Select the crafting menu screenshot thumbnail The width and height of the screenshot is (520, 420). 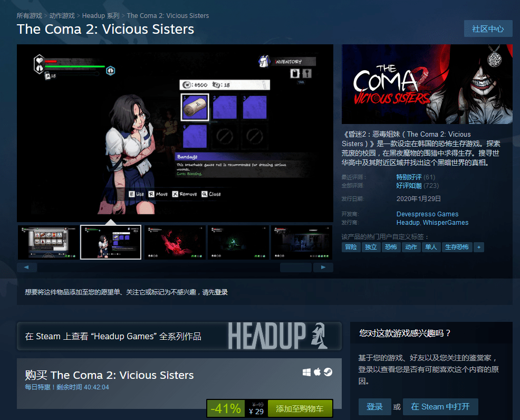click(48, 242)
